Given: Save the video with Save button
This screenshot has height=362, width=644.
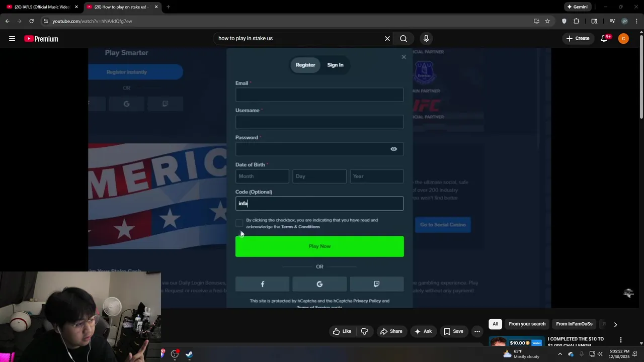Looking at the screenshot, I should [453, 331].
